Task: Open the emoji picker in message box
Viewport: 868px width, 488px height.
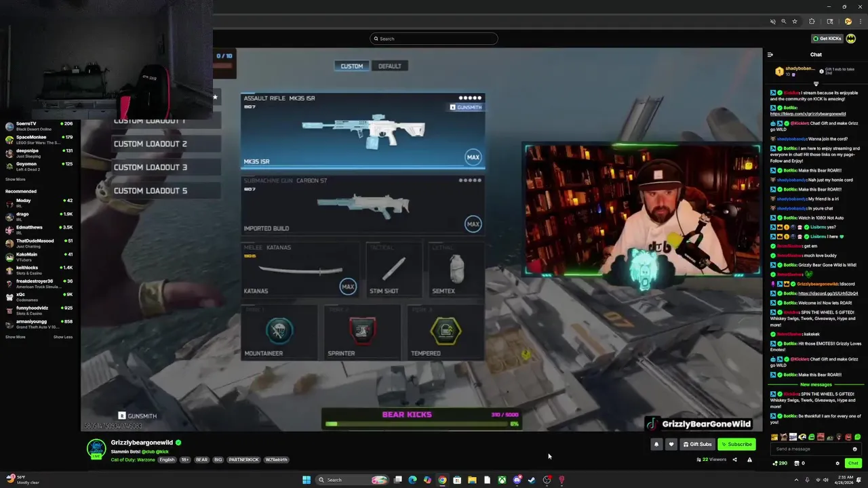Action: tap(854, 449)
